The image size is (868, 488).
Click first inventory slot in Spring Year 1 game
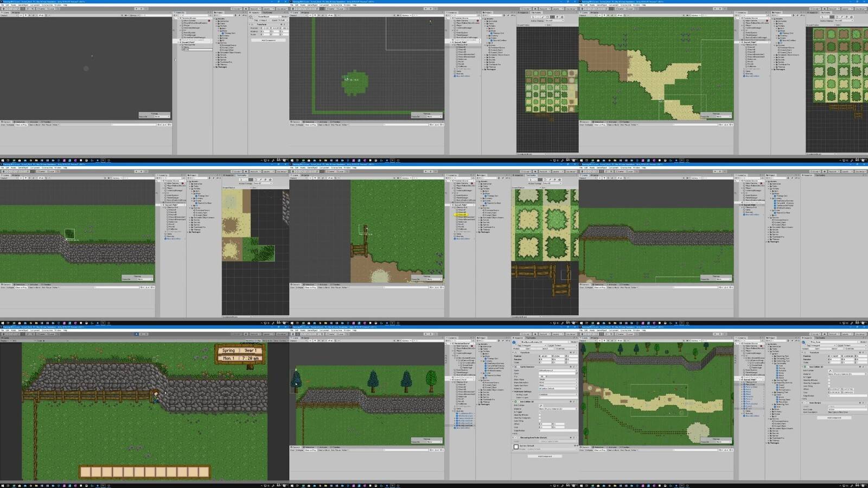pyautogui.click(x=85, y=472)
